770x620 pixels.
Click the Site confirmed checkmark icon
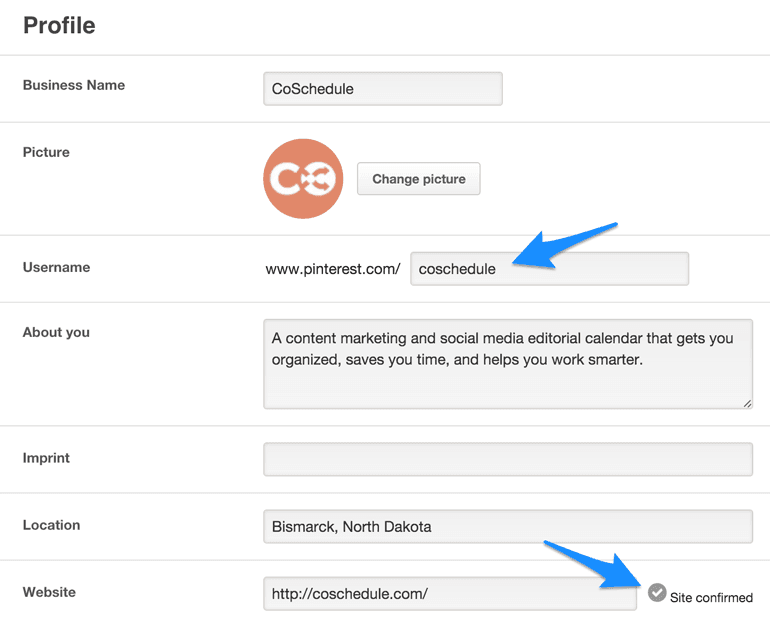click(x=657, y=592)
